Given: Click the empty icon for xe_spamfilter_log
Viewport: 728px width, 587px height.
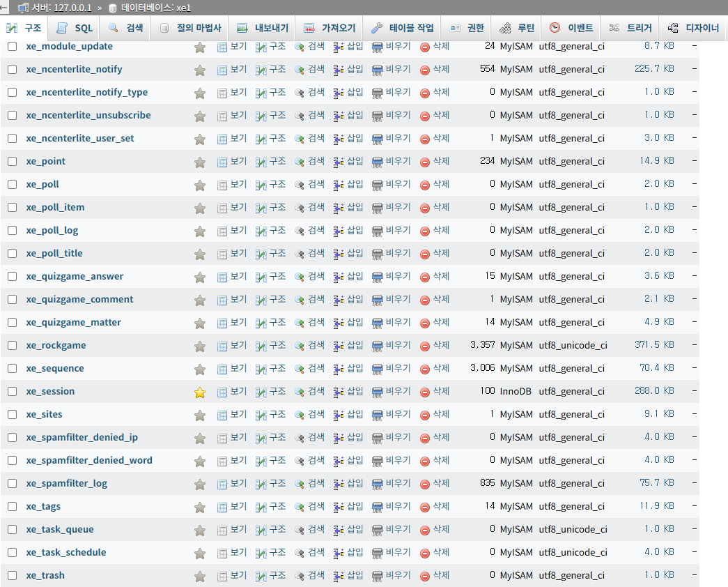Looking at the screenshot, I should (x=378, y=484).
